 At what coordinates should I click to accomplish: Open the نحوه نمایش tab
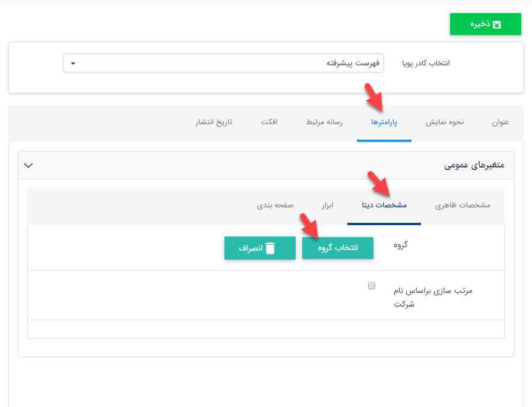pos(444,122)
